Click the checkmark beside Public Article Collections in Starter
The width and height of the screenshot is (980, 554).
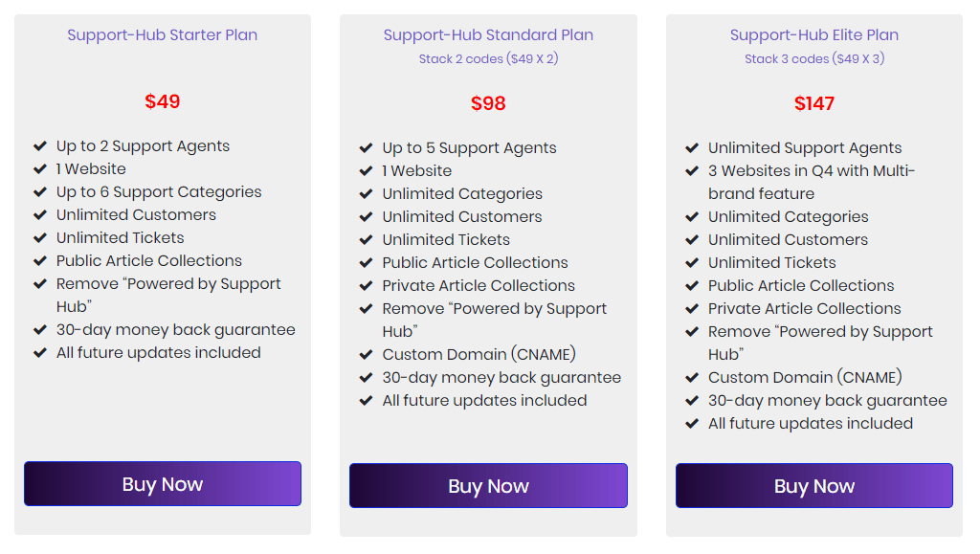point(40,260)
